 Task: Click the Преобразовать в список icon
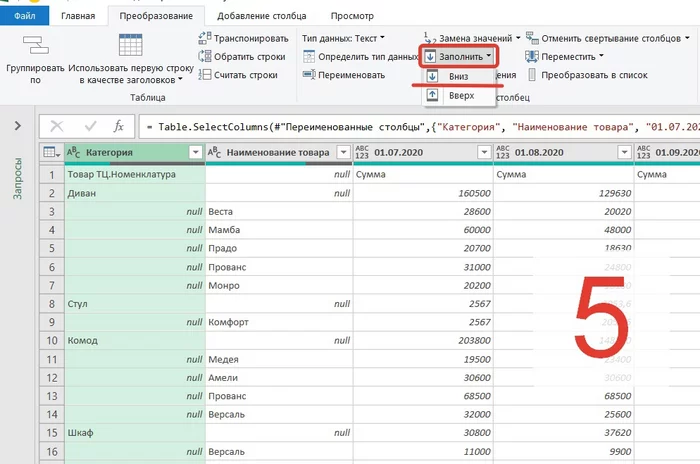point(532,75)
